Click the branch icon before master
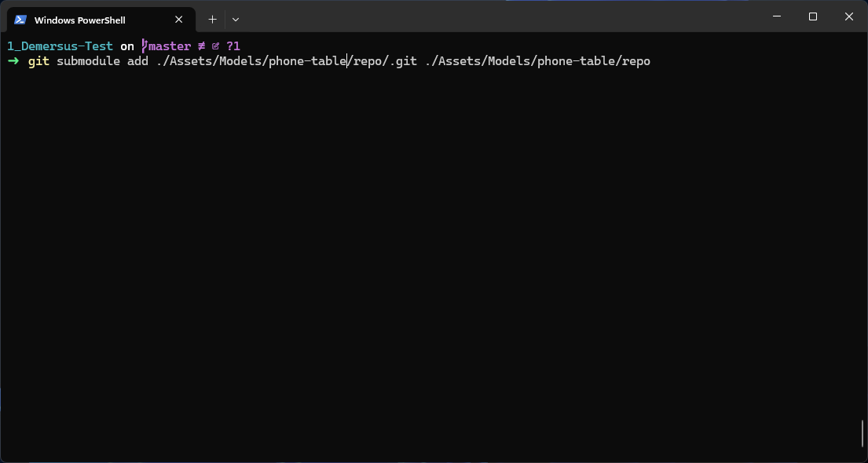868x463 pixels. (143, 46)
